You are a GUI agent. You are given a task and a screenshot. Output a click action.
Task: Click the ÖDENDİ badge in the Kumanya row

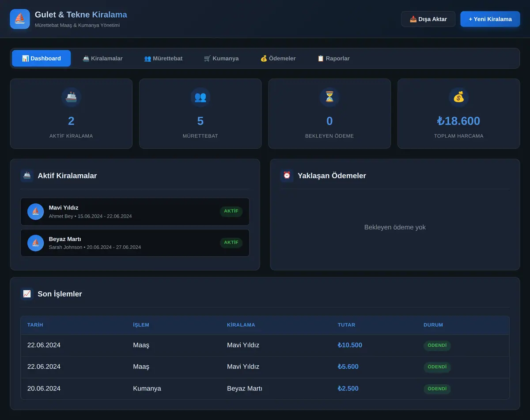pos(437,389)
